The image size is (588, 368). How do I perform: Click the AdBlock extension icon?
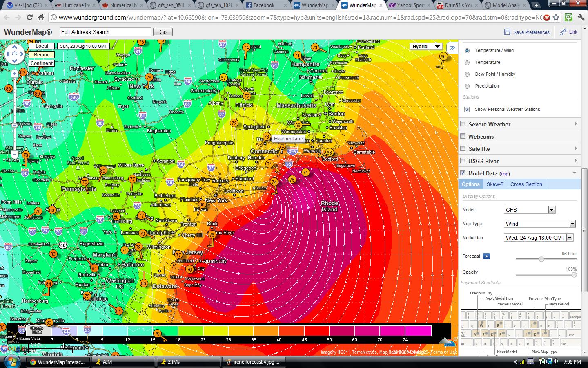pos(547,18)
